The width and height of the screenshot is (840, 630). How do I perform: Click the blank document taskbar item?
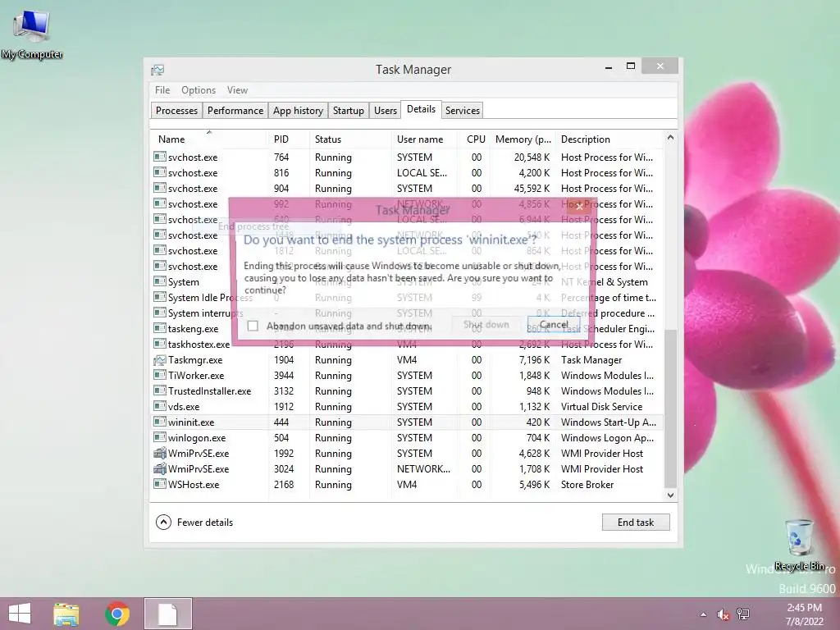[x=167, y=614]
